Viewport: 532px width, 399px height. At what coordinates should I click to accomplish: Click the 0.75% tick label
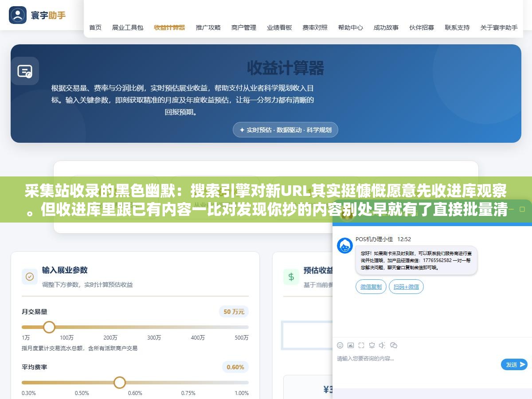(x=188, y=393)
